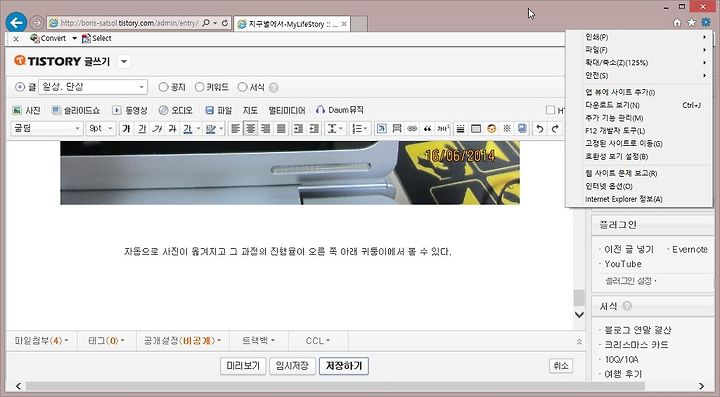720x397 pixels.
Task: Select the 글 radio button
Action: coord(20,87)
